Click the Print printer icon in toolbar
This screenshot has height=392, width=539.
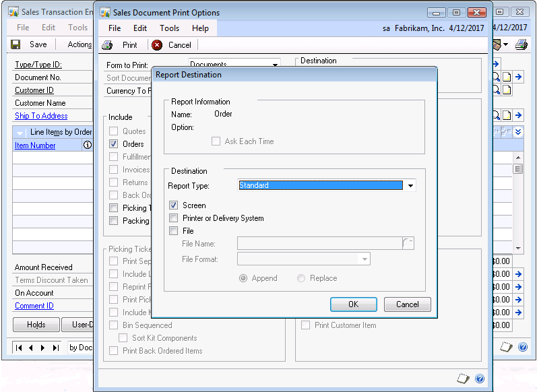(x=107, y=45)
